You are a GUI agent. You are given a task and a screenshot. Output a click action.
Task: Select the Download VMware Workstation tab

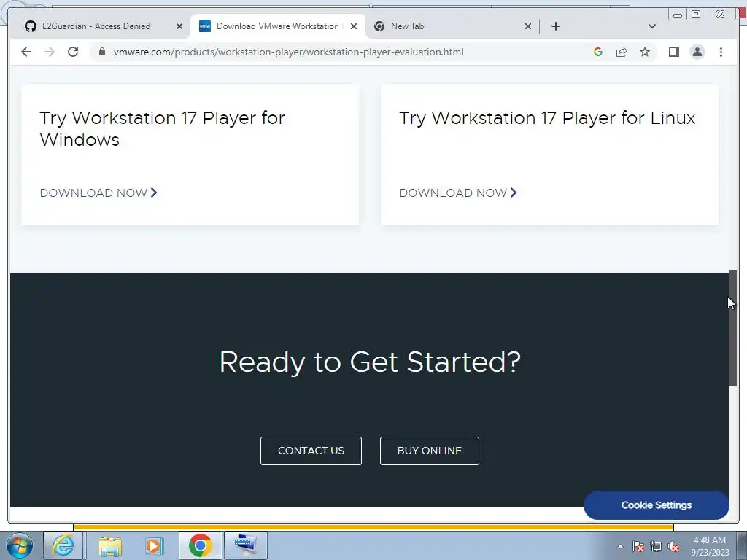pos(278,26)
